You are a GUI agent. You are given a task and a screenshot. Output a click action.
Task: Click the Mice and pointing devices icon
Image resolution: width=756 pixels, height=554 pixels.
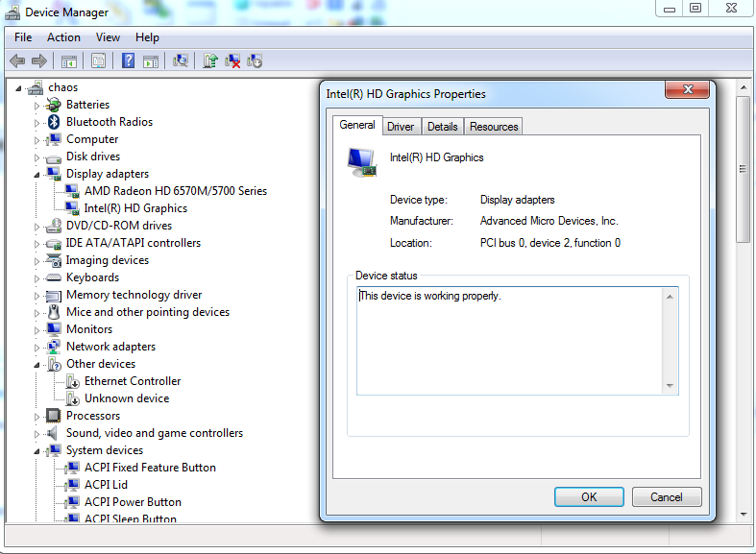point(54,312)
